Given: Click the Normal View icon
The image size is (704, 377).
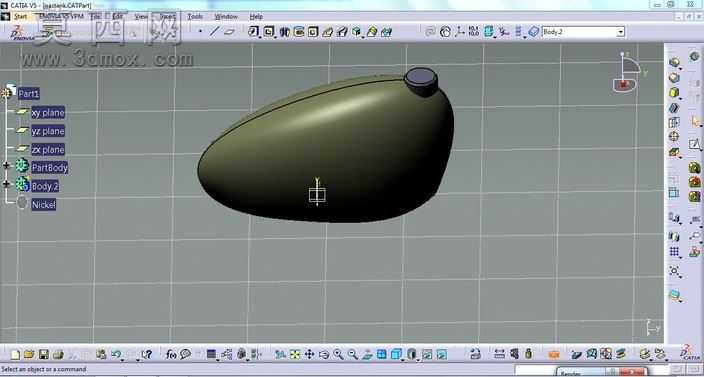Looking at the screenshot, I should [367, 355].
